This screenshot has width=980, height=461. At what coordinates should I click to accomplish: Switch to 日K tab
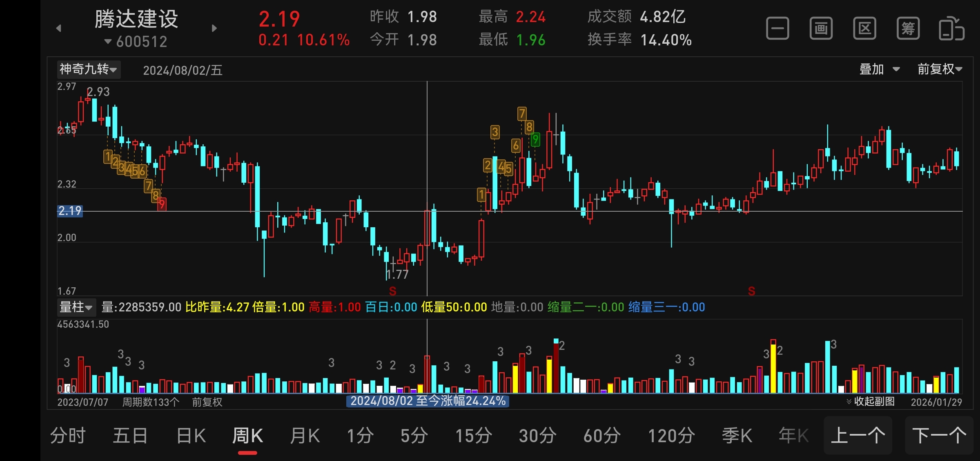[x=191, y=436]
